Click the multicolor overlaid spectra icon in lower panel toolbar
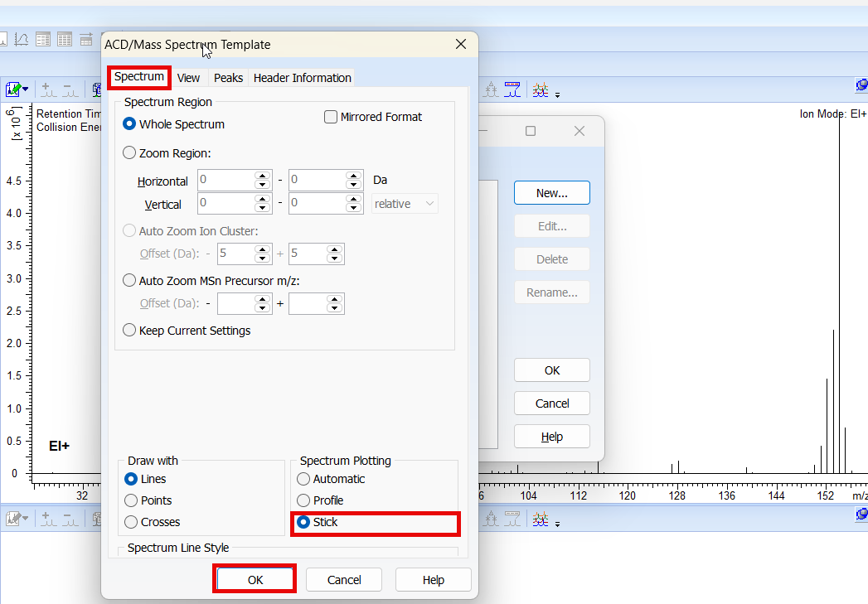868x604 pixels. pos(541,519)
